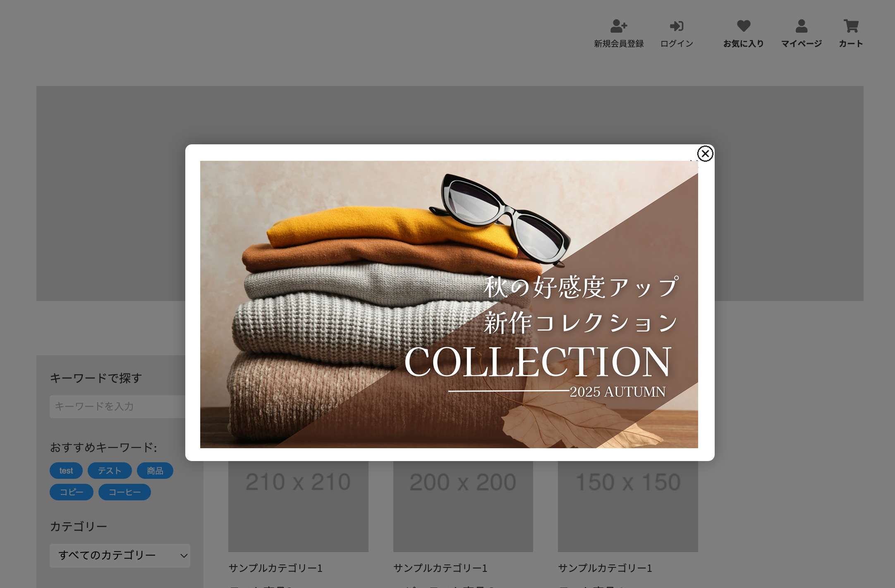Open the 210 x 210 product thumbnail
The height and width of the screenshot is (588, 895).
coord(298,507)
